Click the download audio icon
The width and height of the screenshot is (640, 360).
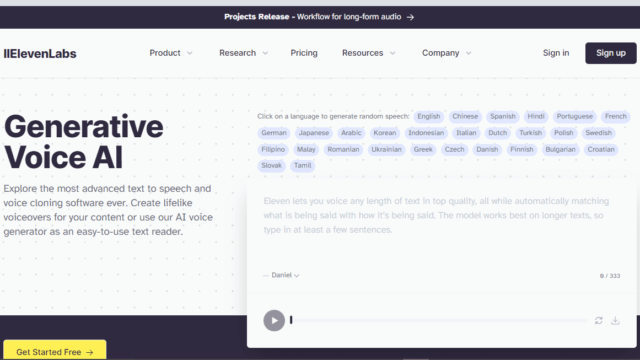point(615,321)
